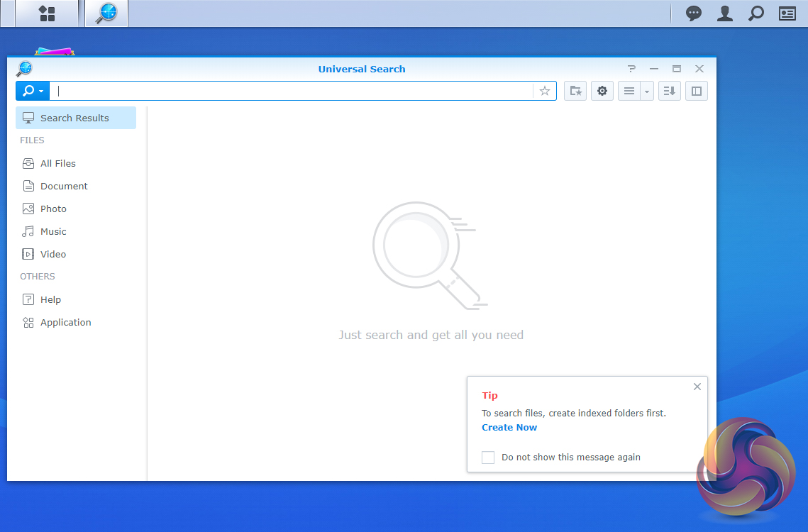Open the Help question mark button in title bar
This screenshot has width=808, height=532.
[631, 69]
